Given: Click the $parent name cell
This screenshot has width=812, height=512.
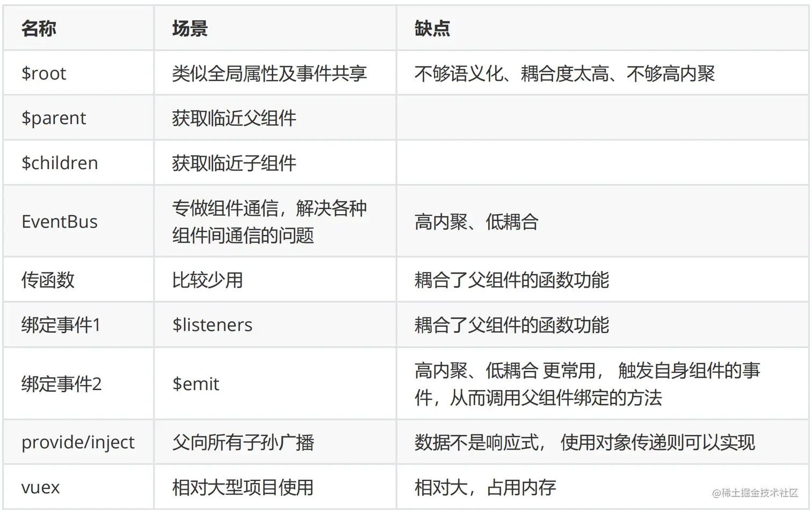Looking at the screenshot, I should (54, 118).
